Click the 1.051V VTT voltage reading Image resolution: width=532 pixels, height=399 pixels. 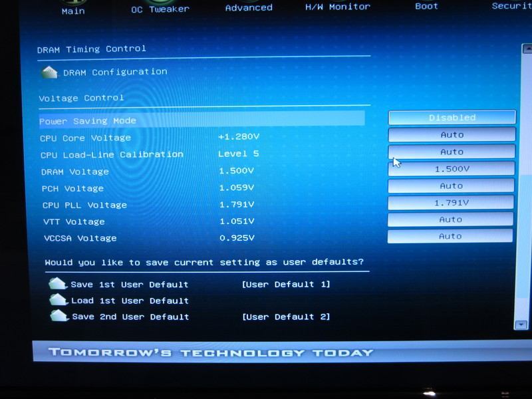[x=237, y=221]
